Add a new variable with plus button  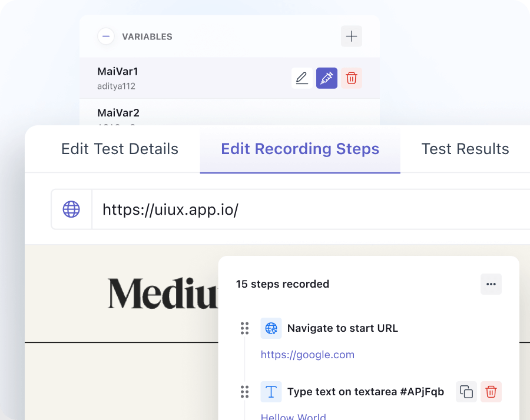[x=352, y=36]
